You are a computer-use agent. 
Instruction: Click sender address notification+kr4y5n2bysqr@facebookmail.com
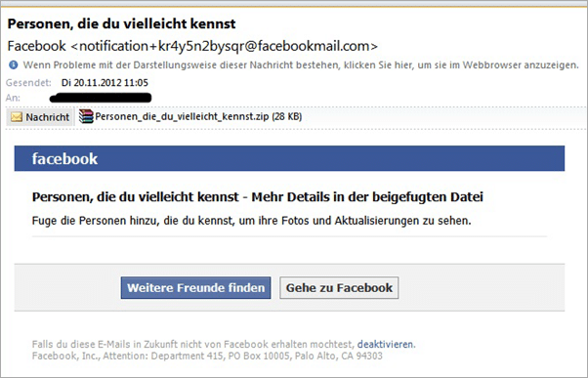(x=225, y=46)
